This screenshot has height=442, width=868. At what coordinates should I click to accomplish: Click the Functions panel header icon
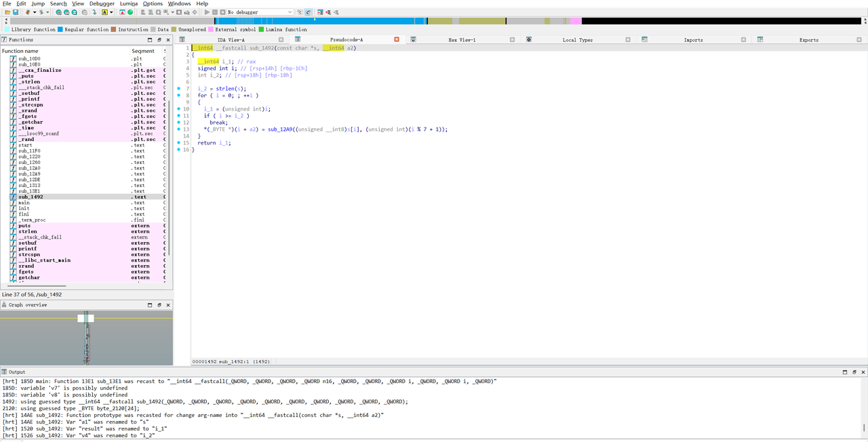pos(4,40)
